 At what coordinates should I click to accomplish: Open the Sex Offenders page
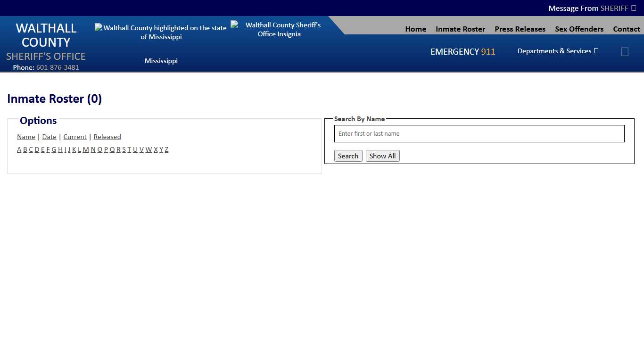579,29
